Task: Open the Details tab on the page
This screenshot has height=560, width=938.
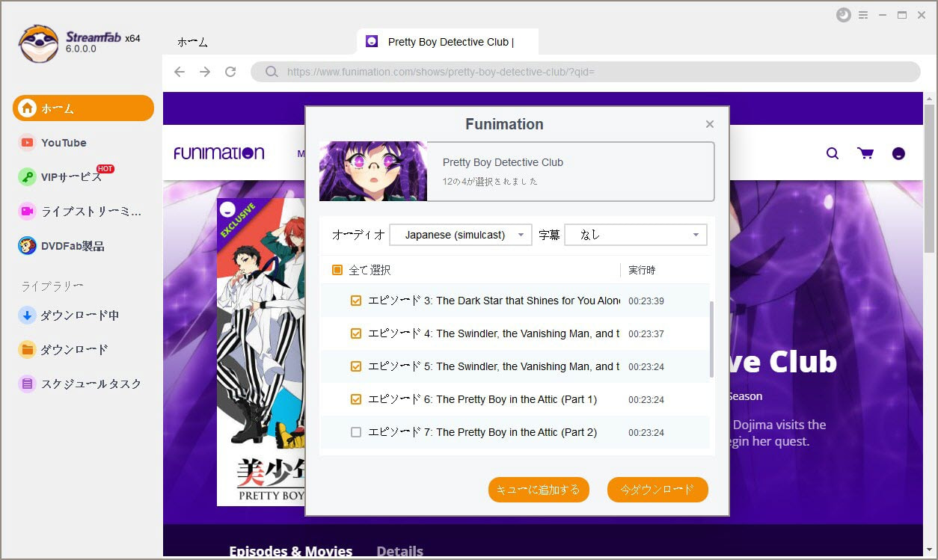Action: pyautogui.click(x=400, y=551)
